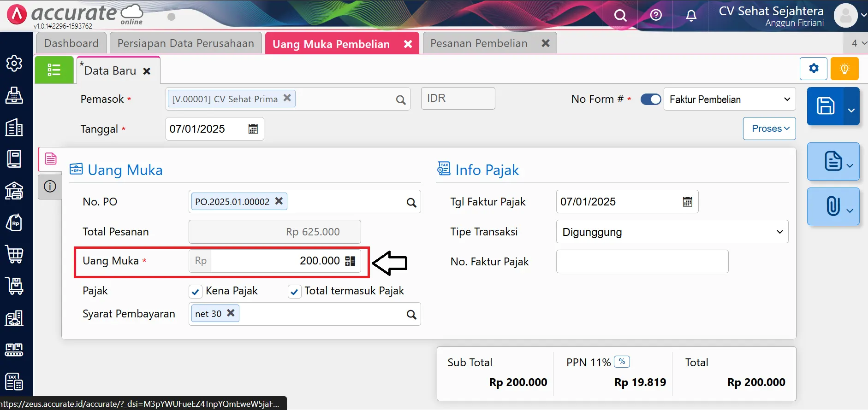Open bank and cash module in sidebar
Viewport: 868px width, 410px height.
click(14, 191)
